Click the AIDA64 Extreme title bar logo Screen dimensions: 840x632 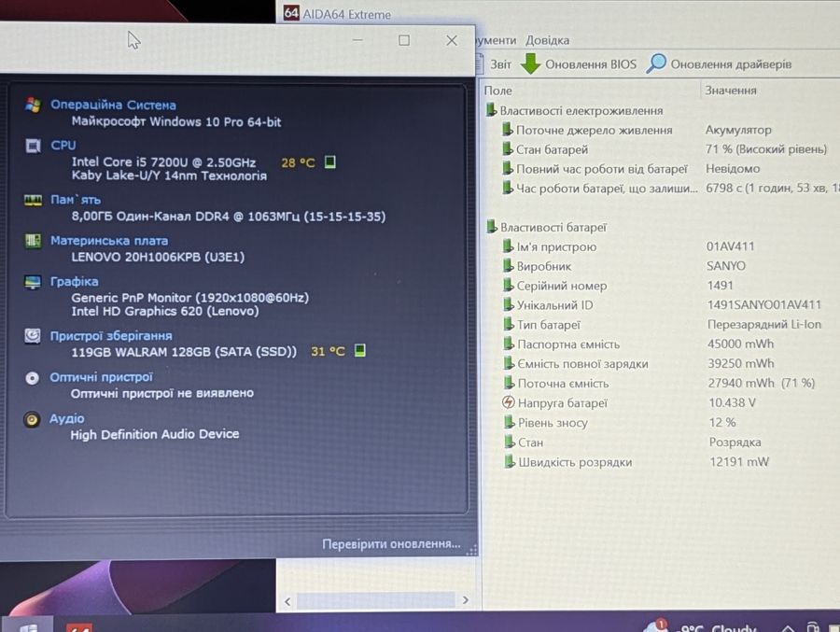point(291,13)
